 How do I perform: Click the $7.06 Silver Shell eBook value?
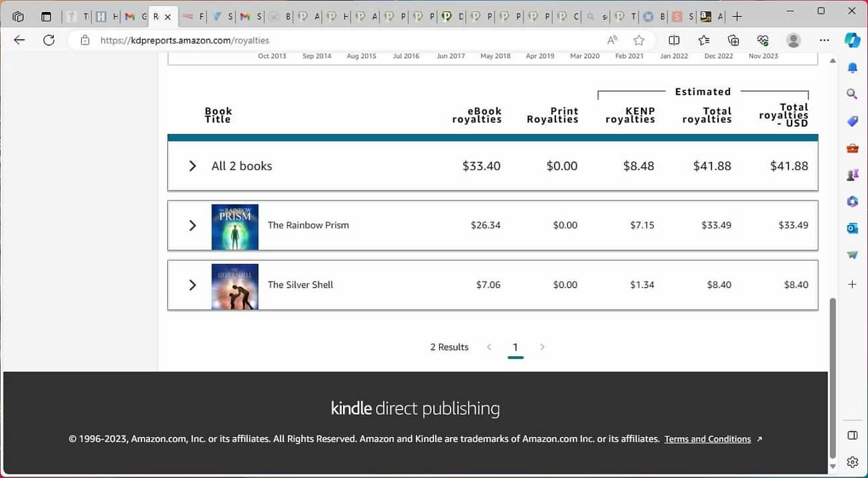[488, 285]
